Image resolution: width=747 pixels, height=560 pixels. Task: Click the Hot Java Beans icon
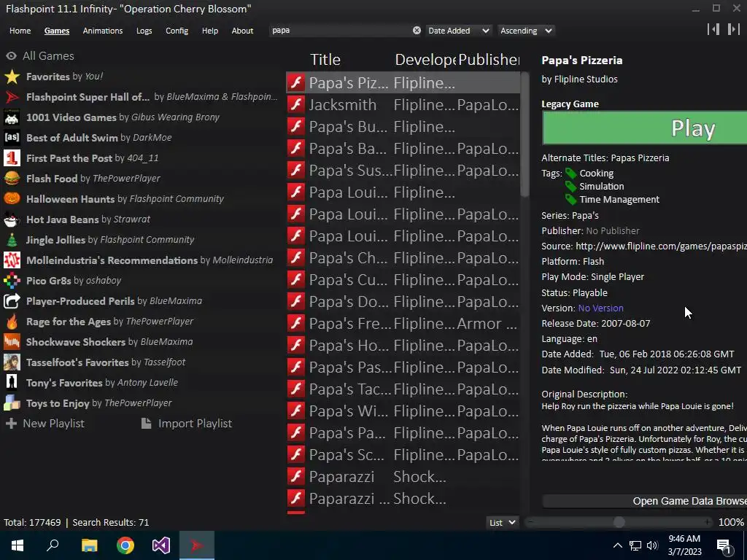tap(12, 219)
